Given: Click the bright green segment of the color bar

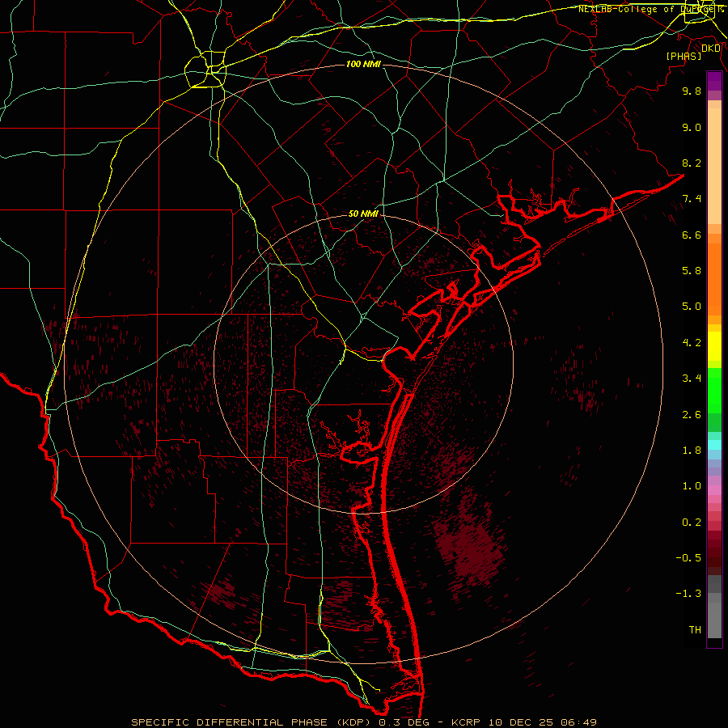Looking at the screenshot, I should (714, 392).
